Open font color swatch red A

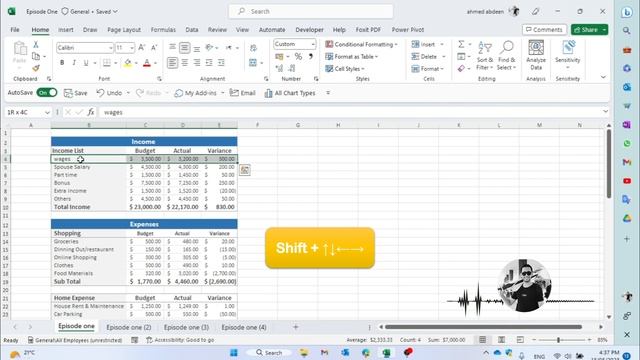(x=147, y=63)
